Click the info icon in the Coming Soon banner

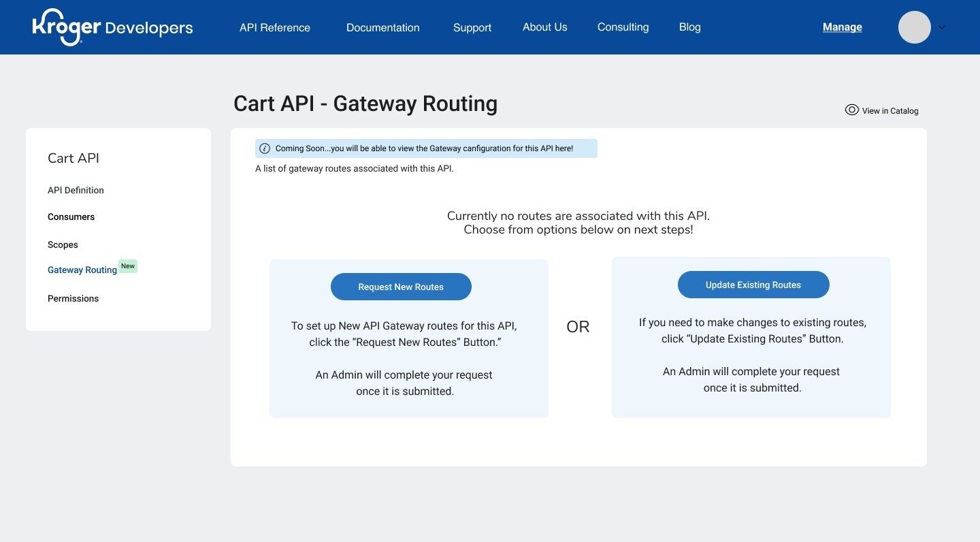pos(266,148)
